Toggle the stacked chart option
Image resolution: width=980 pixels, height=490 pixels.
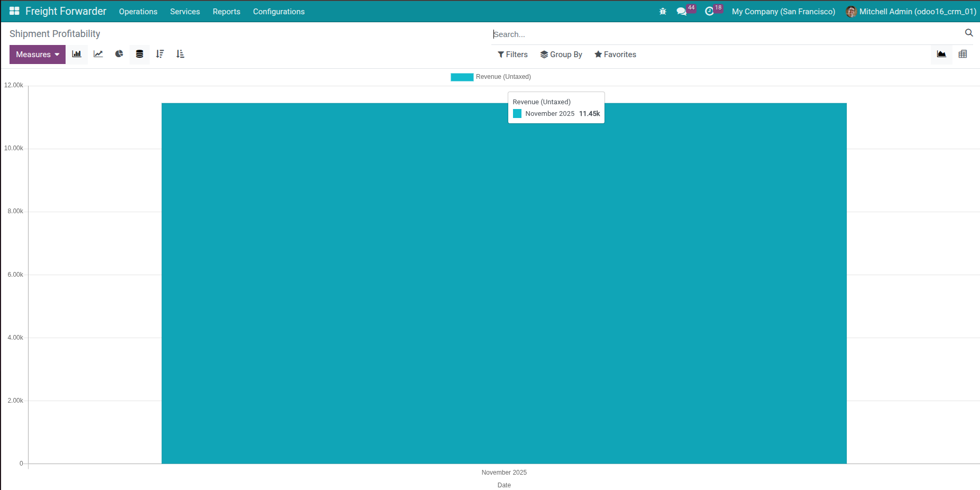click(x=140, y=54)
